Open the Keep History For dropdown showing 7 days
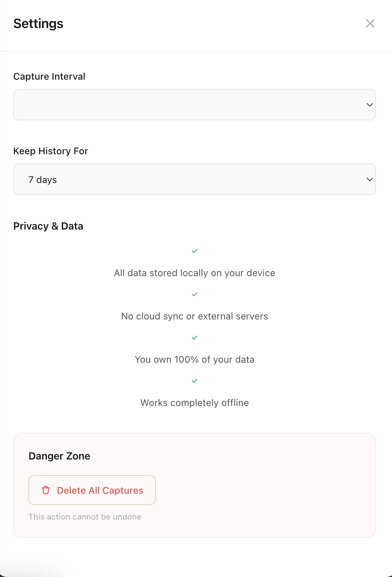The width and height of the screenshot is (392, 577). [x=195, y=179]
